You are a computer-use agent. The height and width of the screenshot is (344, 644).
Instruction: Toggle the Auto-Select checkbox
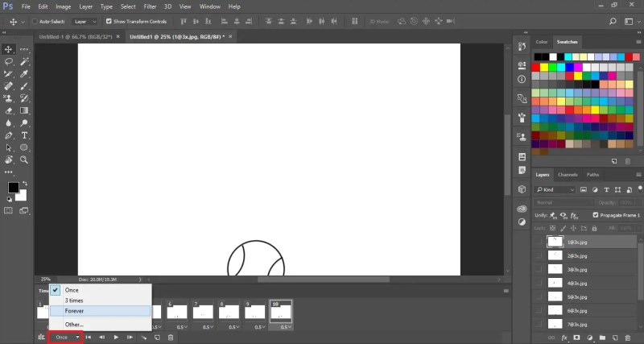tap(35, 22)
